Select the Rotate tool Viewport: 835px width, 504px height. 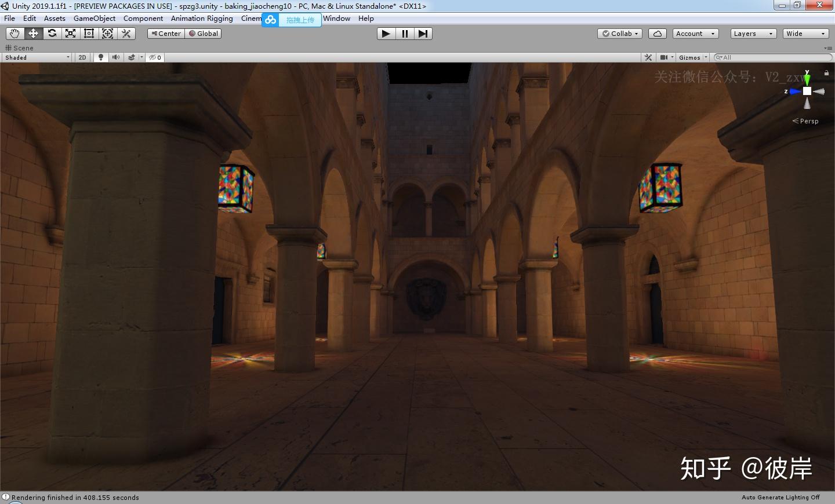[x=52, y=34]
